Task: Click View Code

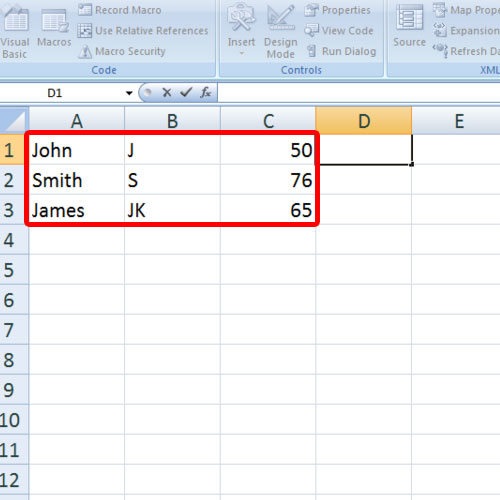Action: (339, 31)
